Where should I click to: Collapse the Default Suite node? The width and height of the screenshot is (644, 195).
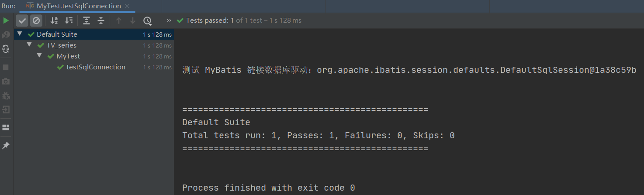pyautogui.click(x=20, y=34)
